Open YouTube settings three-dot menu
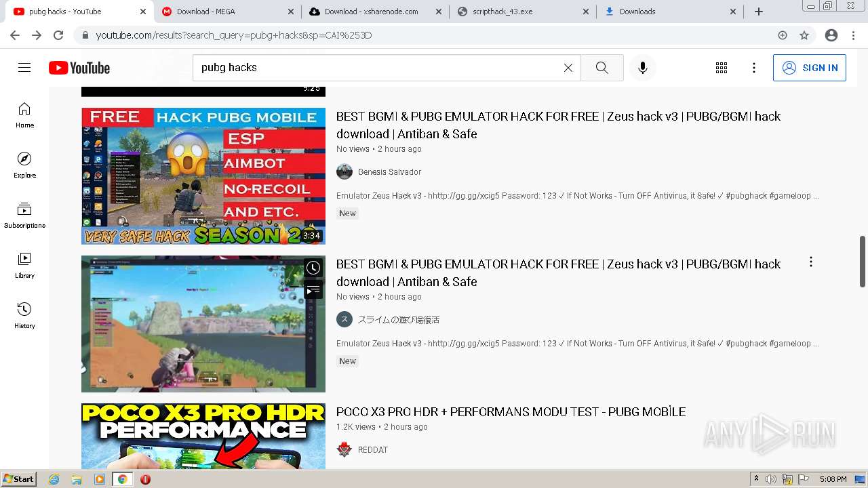 click(x=754, y=68)
